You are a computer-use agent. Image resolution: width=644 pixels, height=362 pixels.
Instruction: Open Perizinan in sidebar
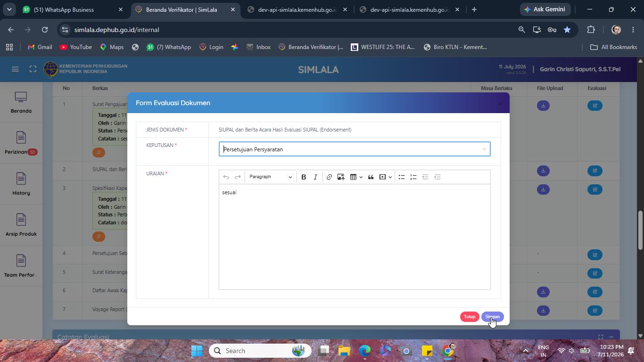point(21,143)
